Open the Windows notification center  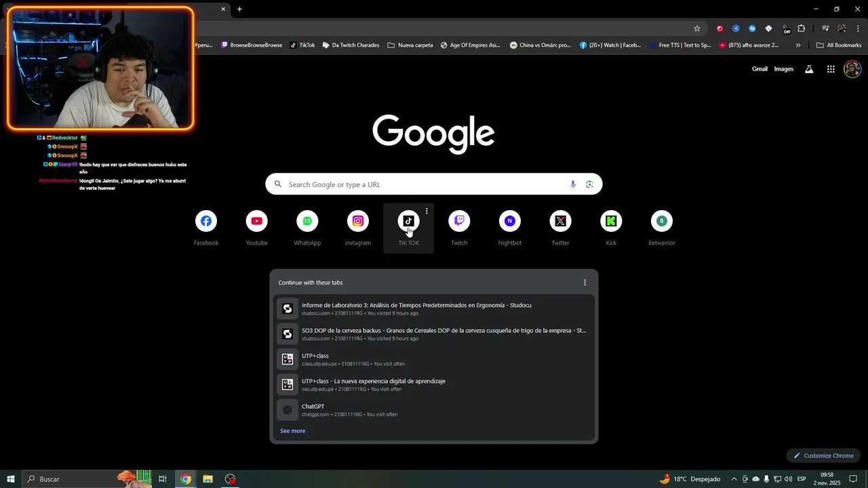853,479
